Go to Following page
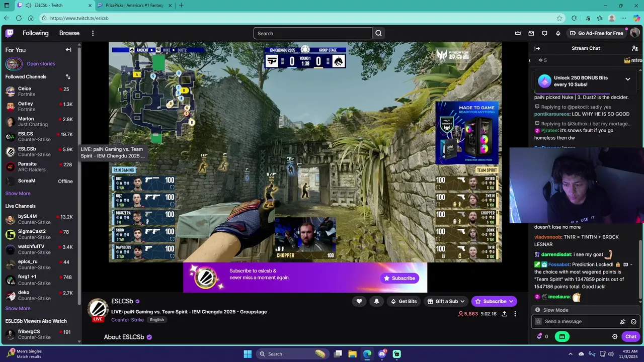The image size is (644, 362). [36, 33]
